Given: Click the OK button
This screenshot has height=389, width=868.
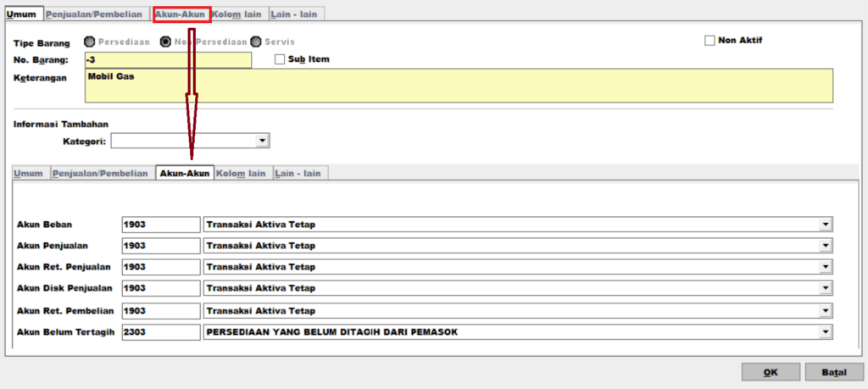Looking at the screenshot, I should pos(771,372).
